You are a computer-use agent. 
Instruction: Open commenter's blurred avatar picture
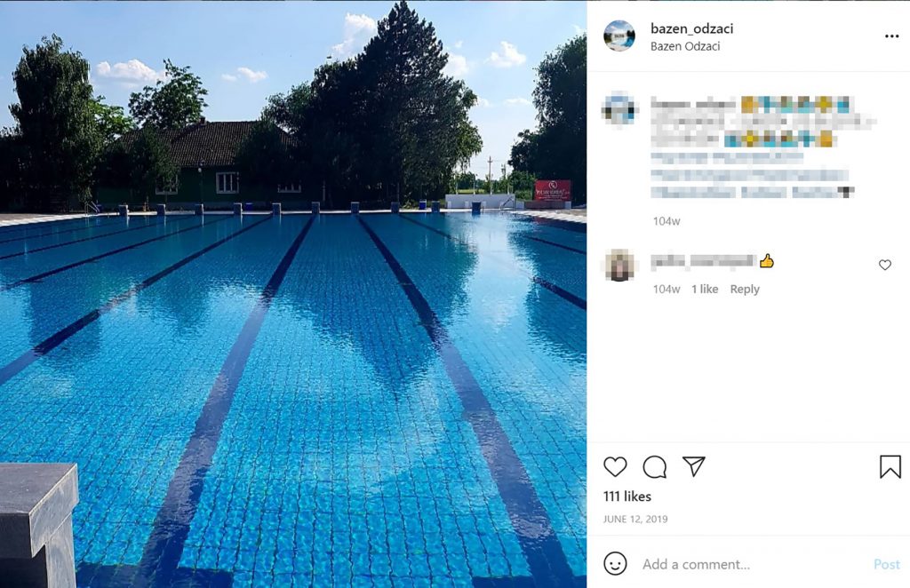[619, 265]
